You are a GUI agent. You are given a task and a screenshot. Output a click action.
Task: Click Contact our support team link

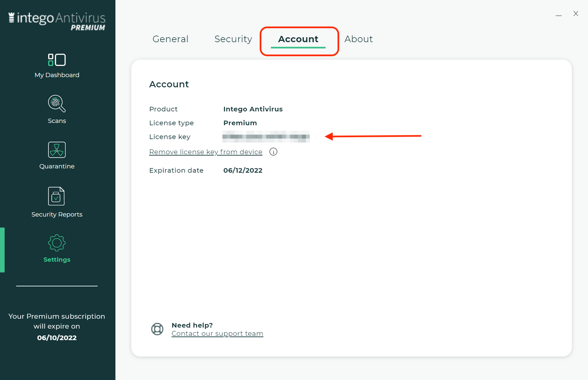(x=217, y=334)
